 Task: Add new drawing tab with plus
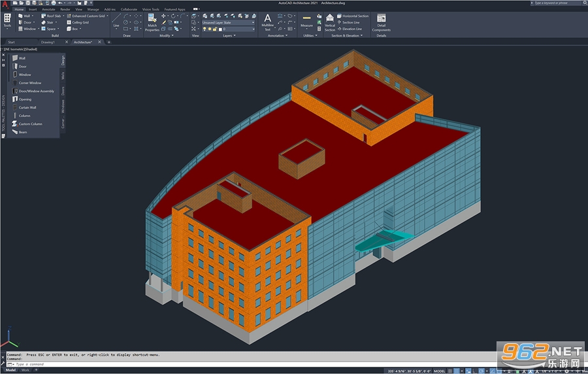pos(108,42)
